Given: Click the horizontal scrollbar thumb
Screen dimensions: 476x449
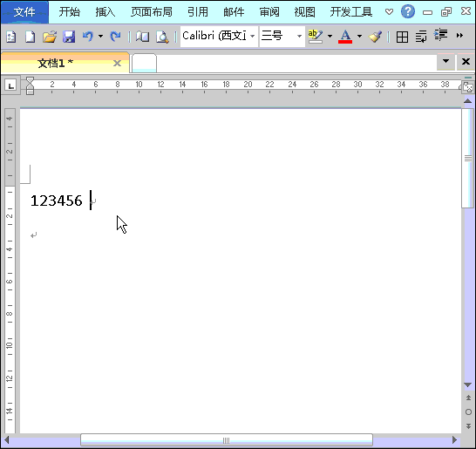Looking at the screenshot, I should point(227,440).
